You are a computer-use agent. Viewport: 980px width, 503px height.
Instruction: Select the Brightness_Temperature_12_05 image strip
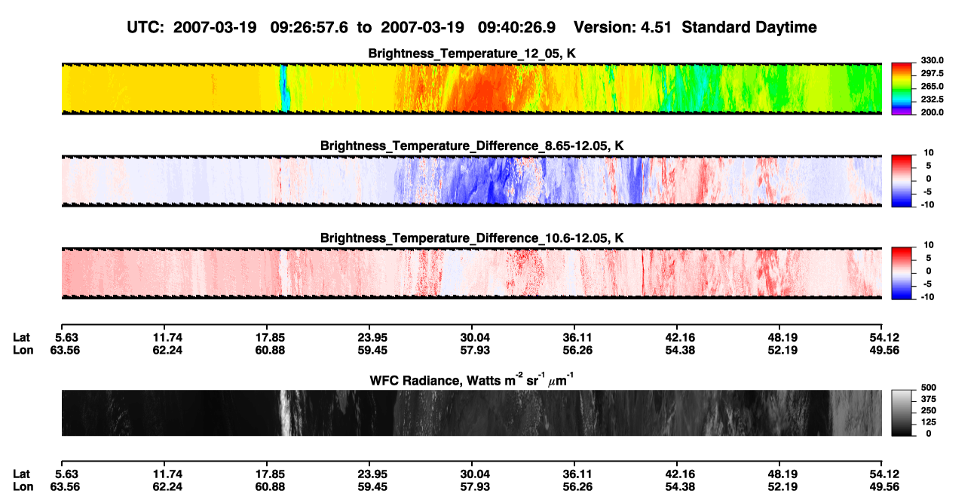pos(471,88)
